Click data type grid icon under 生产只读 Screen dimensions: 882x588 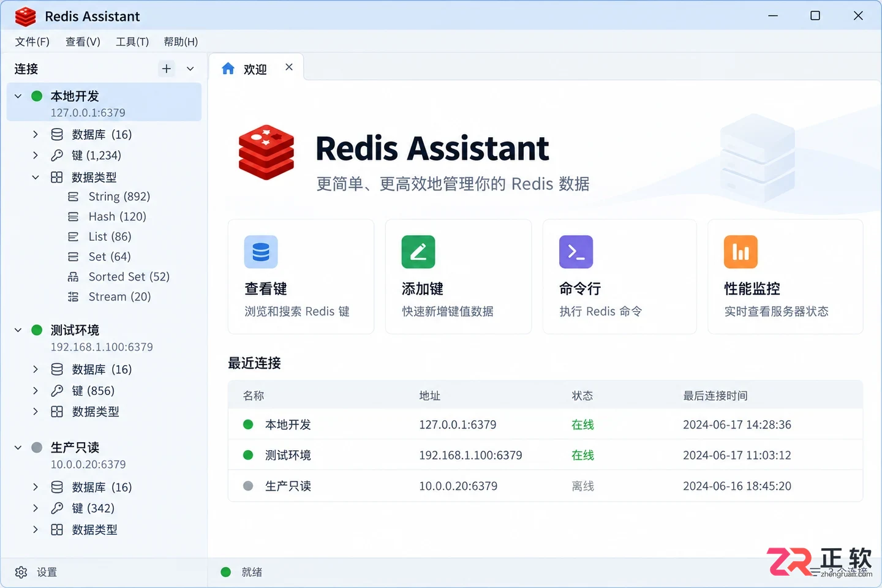click(x=57, y=530)
